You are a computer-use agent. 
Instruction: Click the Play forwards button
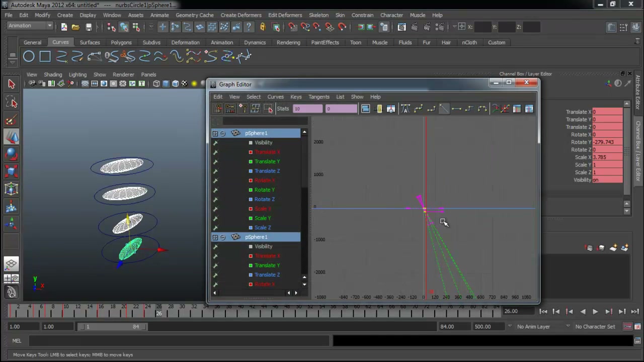595,312
